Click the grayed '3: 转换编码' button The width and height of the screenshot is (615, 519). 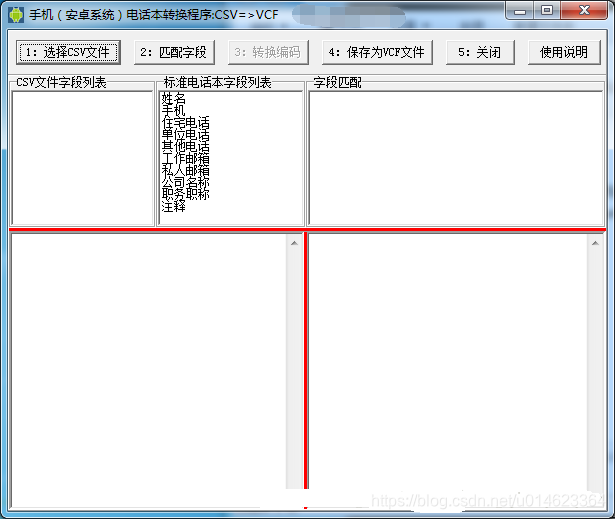click(268, 52)
